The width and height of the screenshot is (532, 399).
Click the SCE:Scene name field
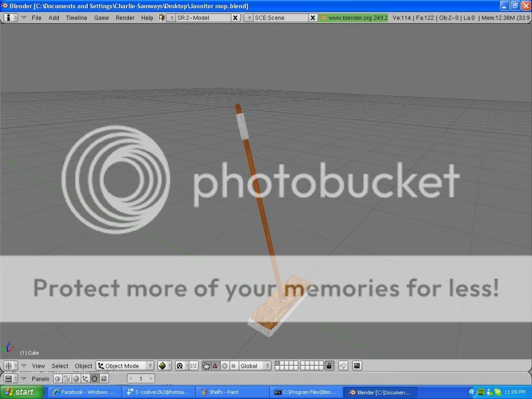[x=281, y=18]
